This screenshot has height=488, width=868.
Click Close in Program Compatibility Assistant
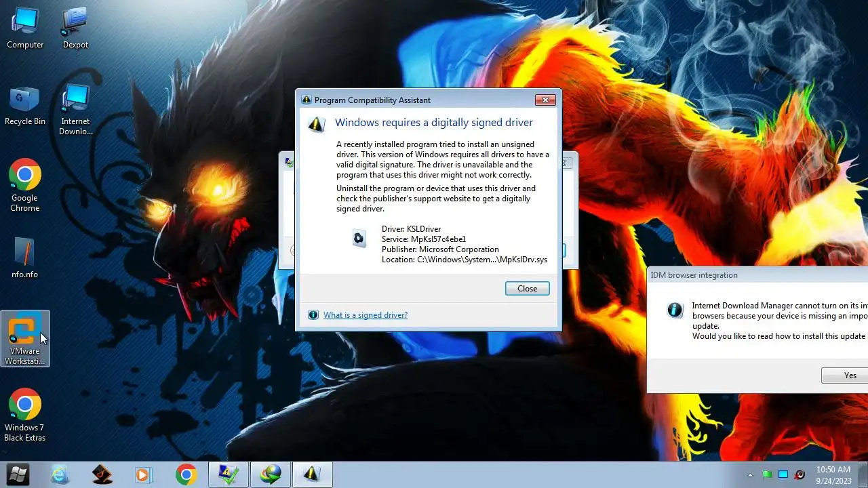coord(527,289)
